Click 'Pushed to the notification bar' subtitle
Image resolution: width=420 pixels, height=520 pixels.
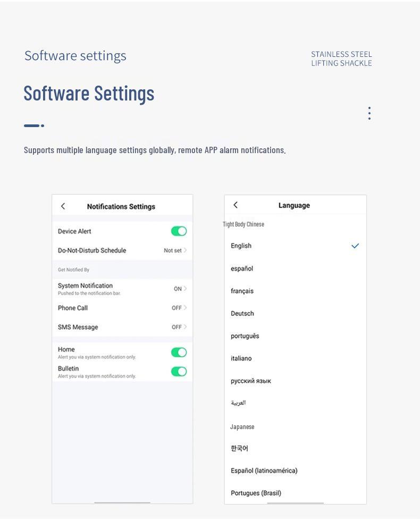89,293
